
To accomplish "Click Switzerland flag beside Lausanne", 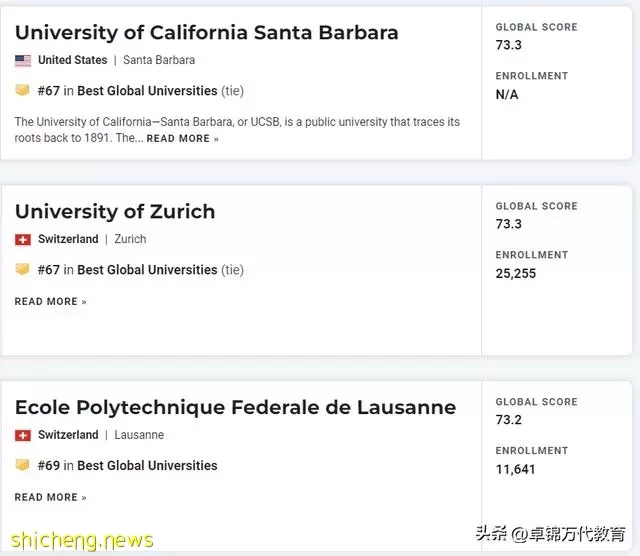I will click(x=23, y=436).
